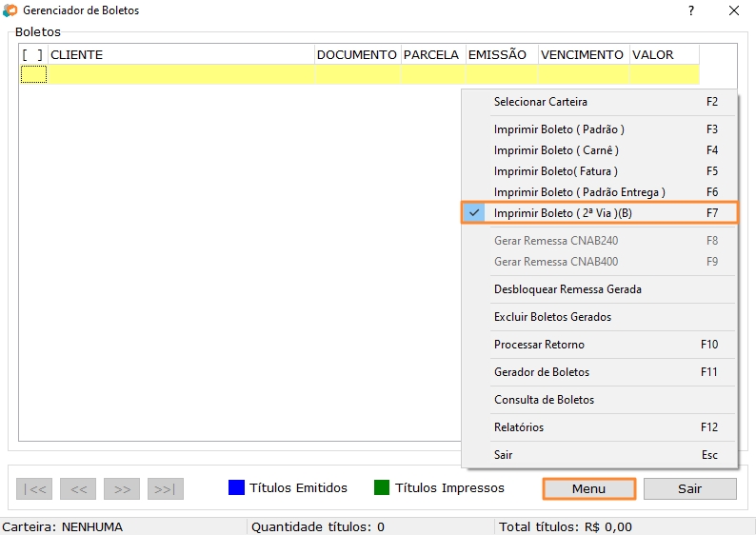Viewport: 756px width, 535px height.
Task: Click Total títulos: R$ 0,00 status text
Action: (x=566, y=526)
